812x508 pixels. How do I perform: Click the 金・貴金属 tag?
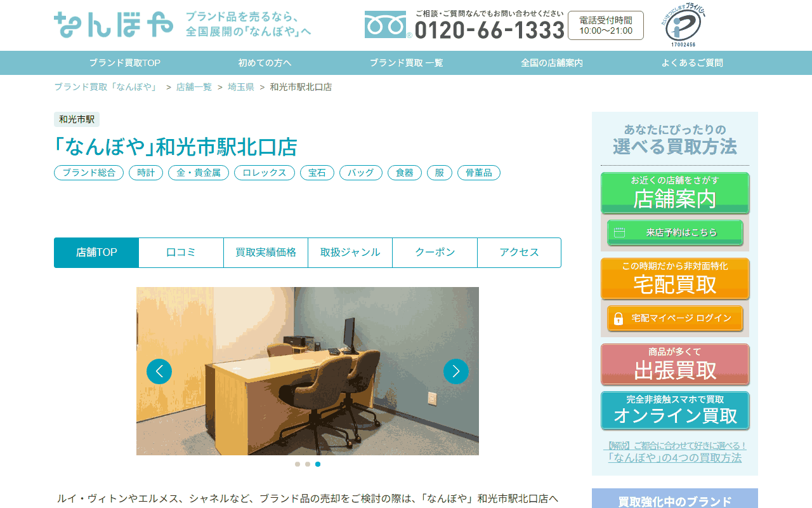[x=199, y=173]
